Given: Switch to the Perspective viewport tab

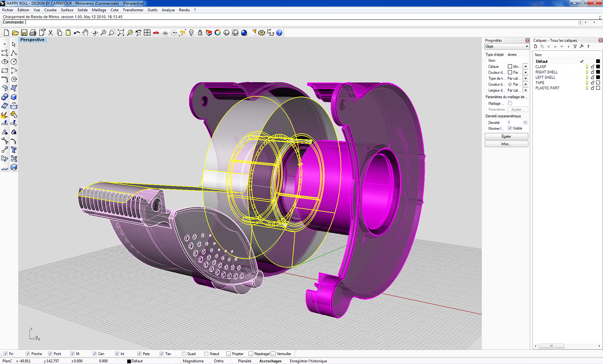Looking at the screenshot, I should click(x=33, y=40).
